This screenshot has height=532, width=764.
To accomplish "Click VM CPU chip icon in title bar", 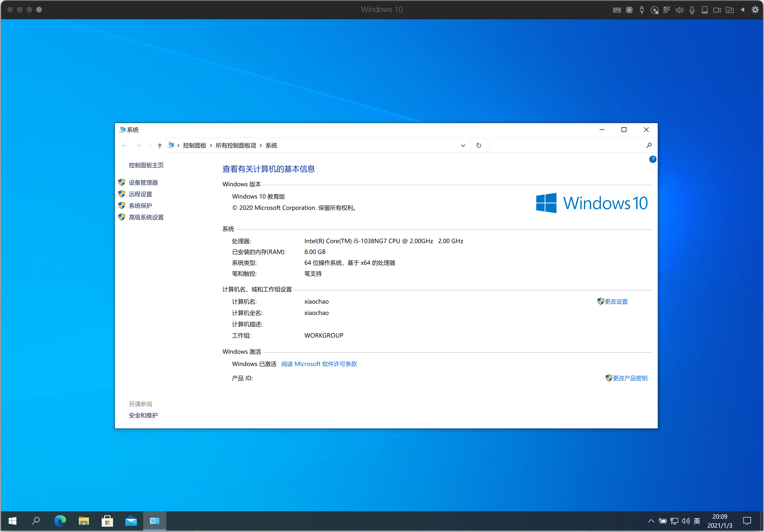I will pos(629,10).
